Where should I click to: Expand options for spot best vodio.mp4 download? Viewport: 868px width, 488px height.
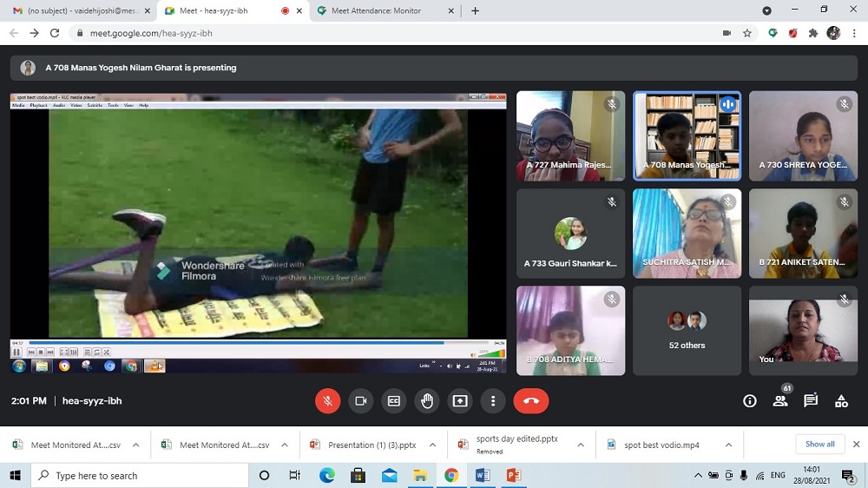729,445
